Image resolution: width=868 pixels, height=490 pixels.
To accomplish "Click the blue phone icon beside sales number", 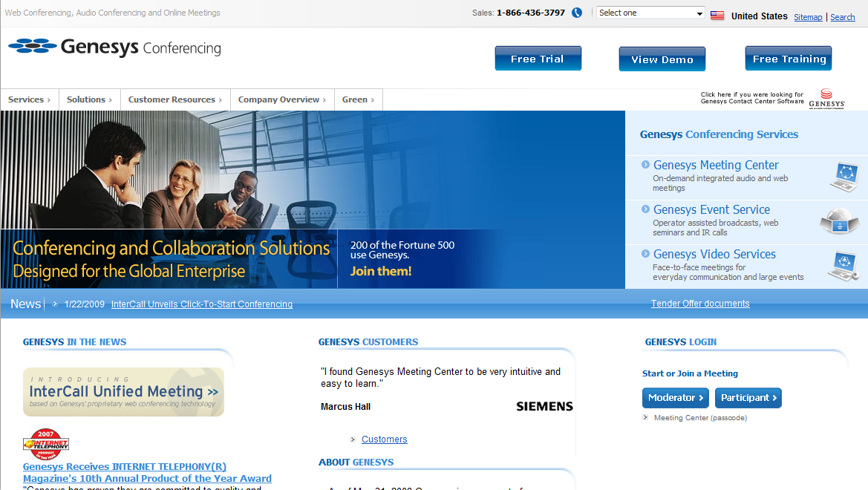I will 577,13.
